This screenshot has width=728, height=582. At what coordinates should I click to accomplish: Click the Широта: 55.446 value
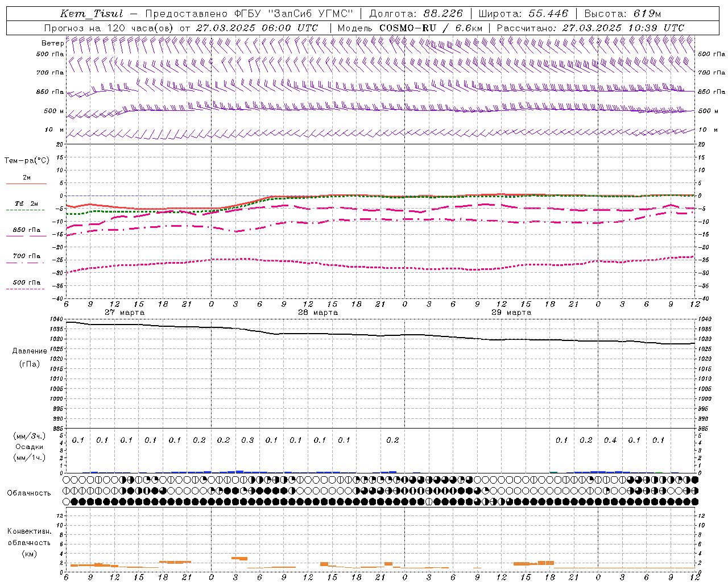point(523,14)
